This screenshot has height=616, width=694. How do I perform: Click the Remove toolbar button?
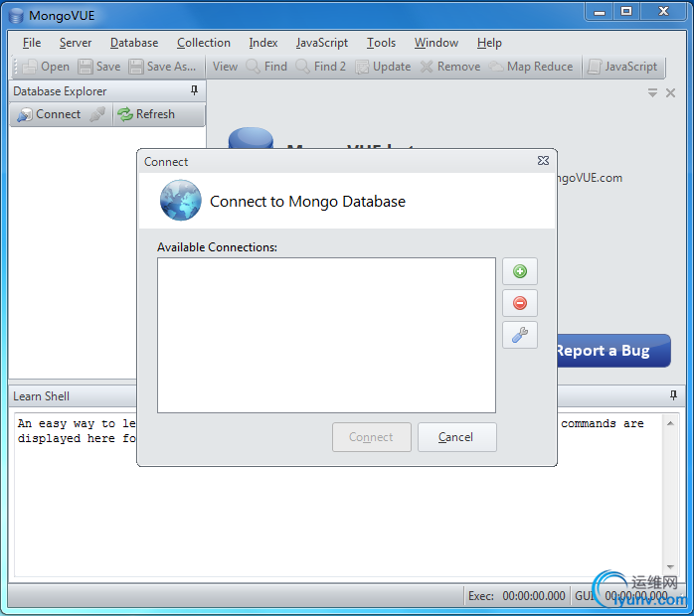click(x=450, y=67)
